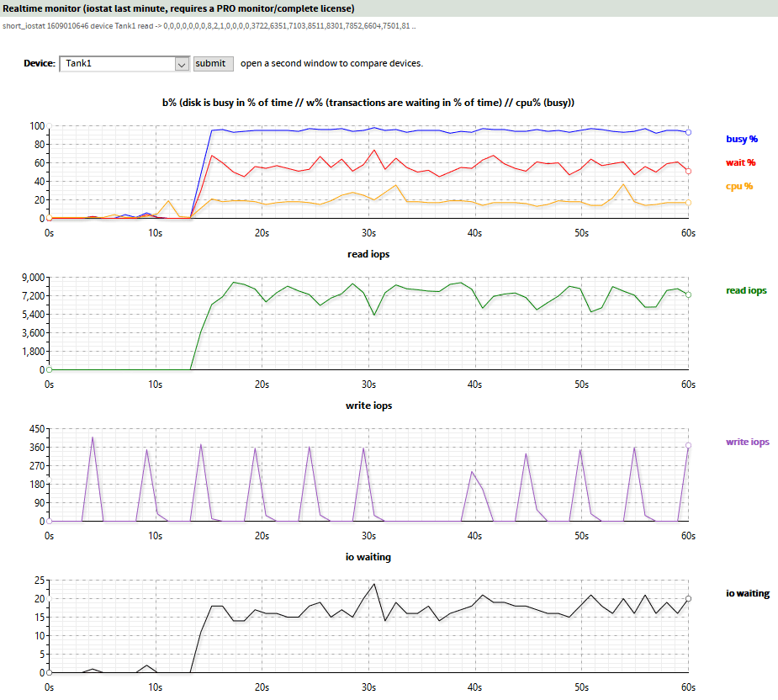
Task: Click the 180 label on write iops axis
Action: [x=37, y=485]
